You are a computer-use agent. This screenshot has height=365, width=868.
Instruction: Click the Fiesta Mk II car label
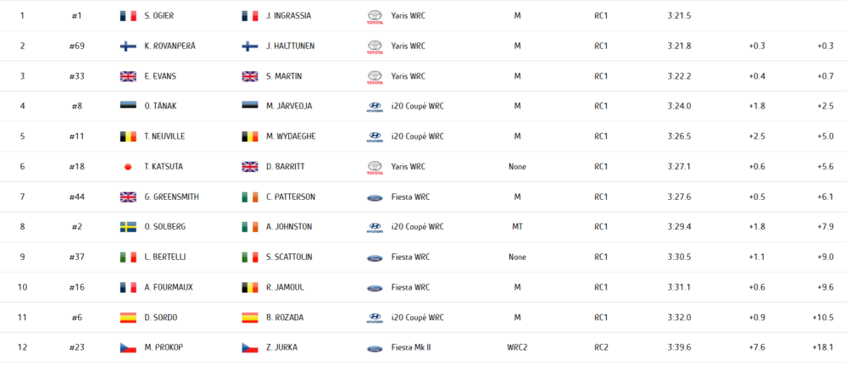point(416,348)
